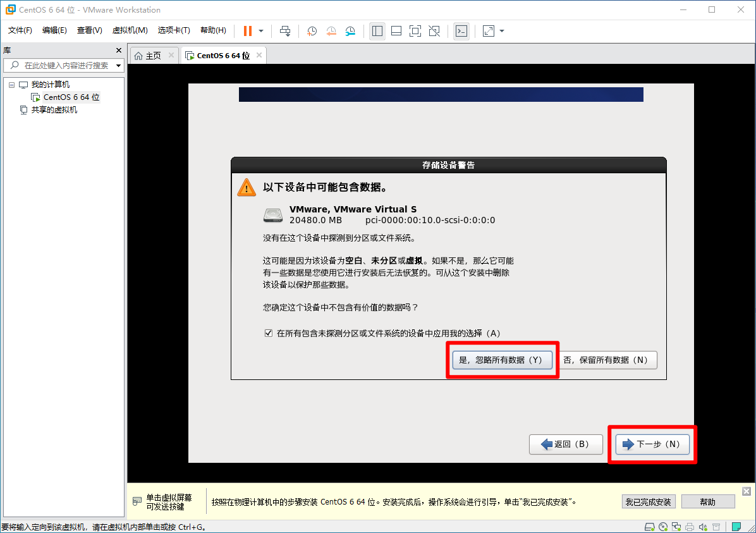Click the teal message log note icon

click(736, 527)
